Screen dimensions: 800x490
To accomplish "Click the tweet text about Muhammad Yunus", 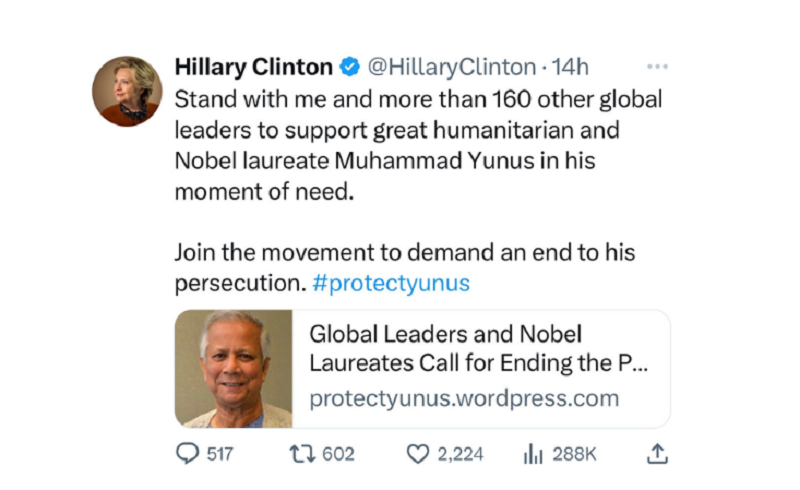I will (x=418, y=146).
